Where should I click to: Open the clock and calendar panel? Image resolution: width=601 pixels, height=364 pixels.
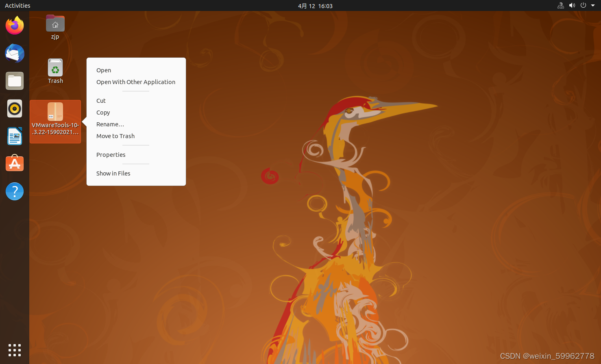315,6
